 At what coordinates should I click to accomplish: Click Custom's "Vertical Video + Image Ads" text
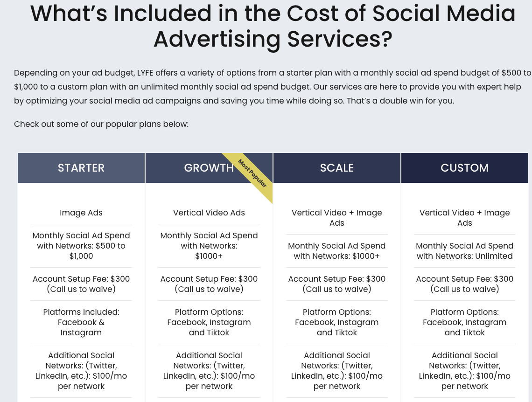coord(464,218)
